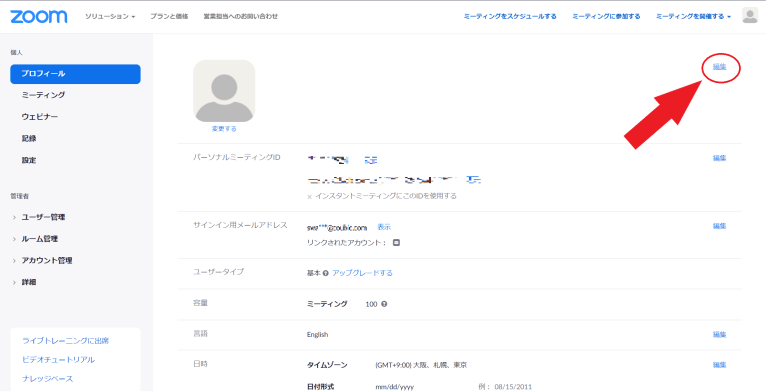Click the help icon next to 100
The height and width of the screenshot is (392, 768).
click(384, 304)
